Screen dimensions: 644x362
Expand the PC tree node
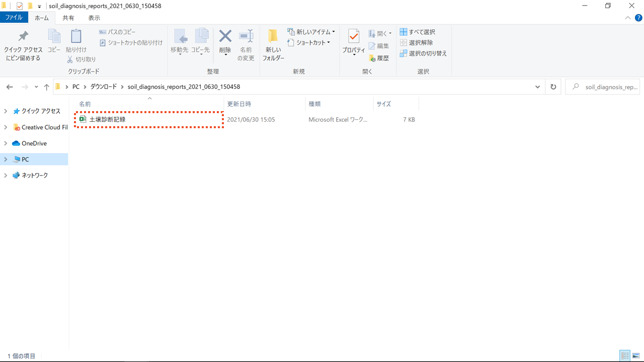click(x=6, y=159)
